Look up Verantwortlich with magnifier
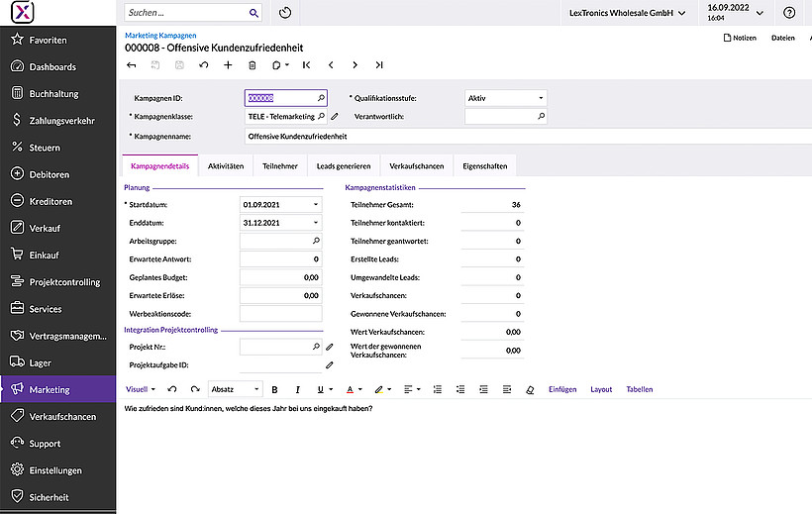Image resolution: width=812 pixels, height=514 pixels. click(541, 117)
